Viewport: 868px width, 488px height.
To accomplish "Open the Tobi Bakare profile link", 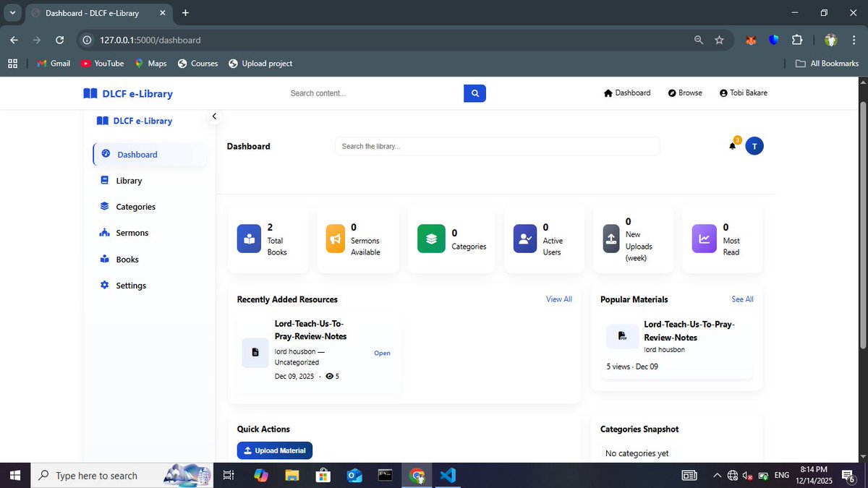I will [x=744, y=93].
